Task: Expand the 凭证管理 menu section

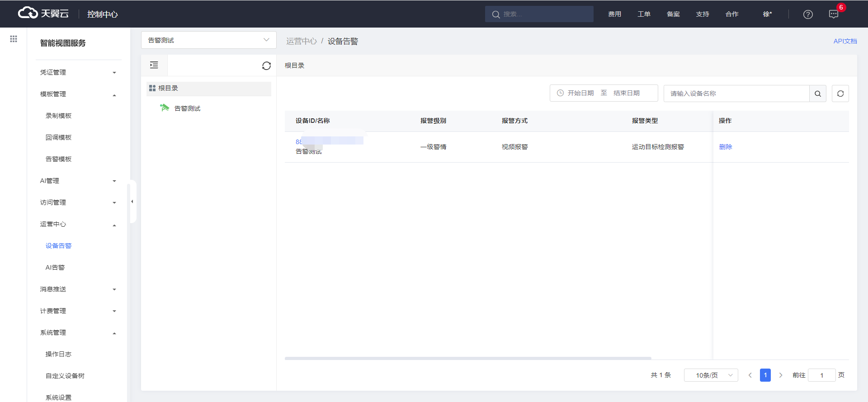Action: point(78,72)
